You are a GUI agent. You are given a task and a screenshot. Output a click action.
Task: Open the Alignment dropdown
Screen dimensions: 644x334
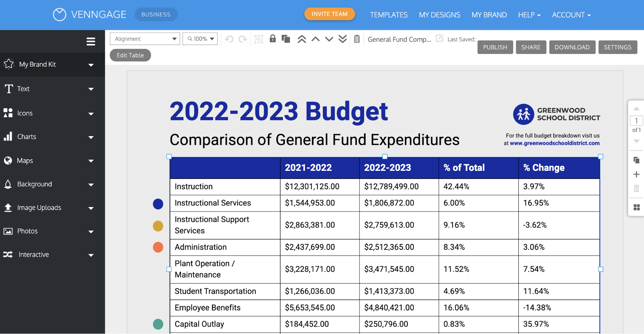click(145, 39)
